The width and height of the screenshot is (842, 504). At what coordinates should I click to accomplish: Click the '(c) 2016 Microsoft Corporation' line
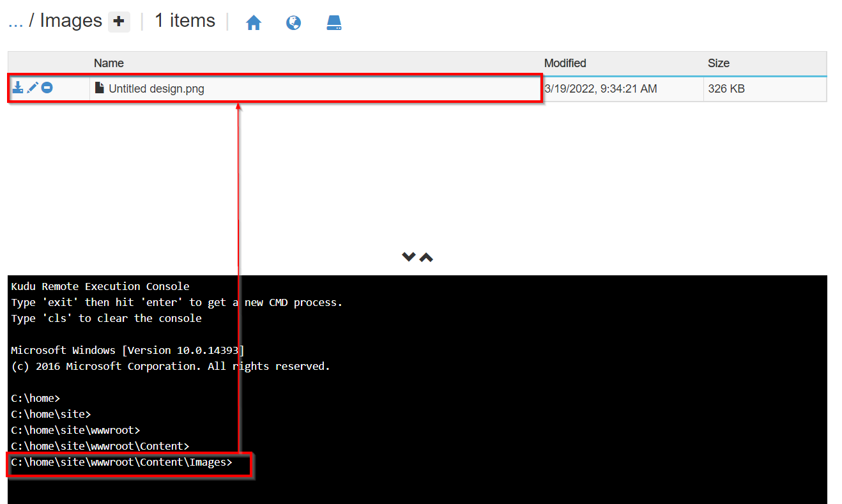pos(171,366)
